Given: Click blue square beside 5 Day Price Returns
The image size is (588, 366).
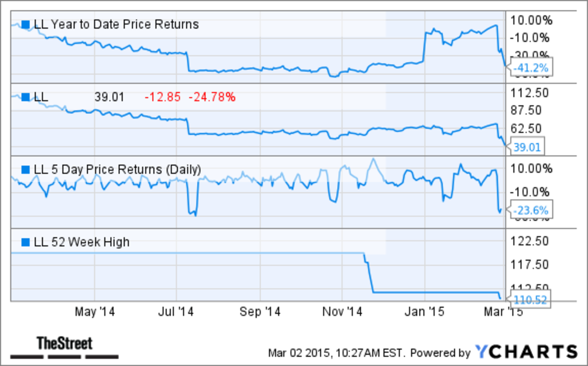Looking at the screenshot, I should point(25,170).
